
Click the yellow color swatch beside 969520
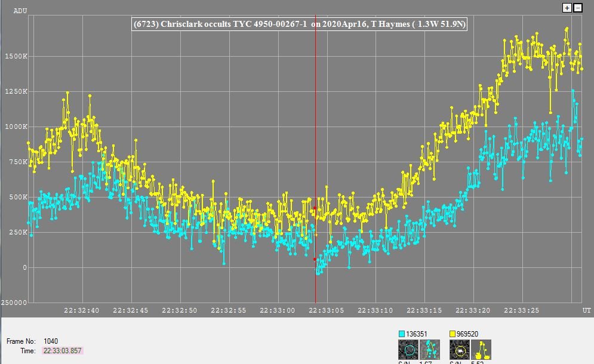click(x=453, y=334)
